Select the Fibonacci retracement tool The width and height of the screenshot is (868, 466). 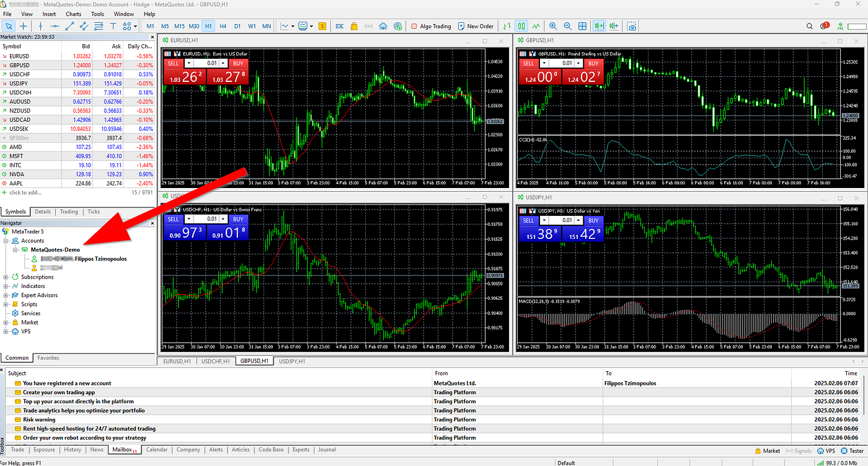98,26
